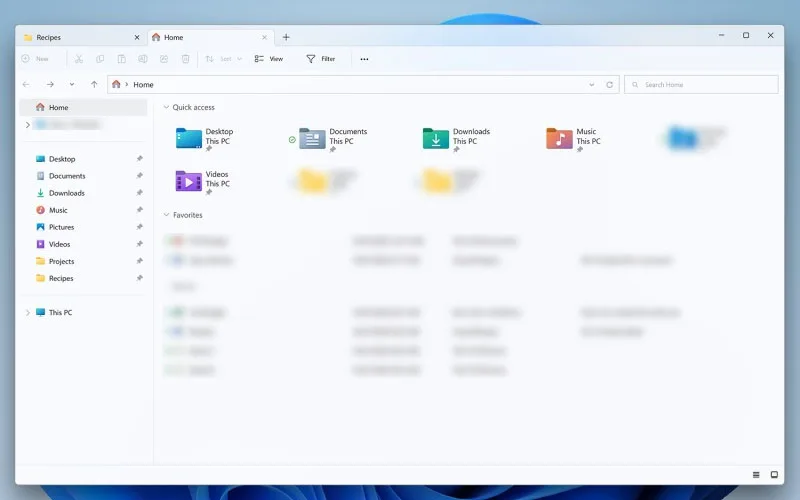Collapse the Quick access section

pos(166,107)
